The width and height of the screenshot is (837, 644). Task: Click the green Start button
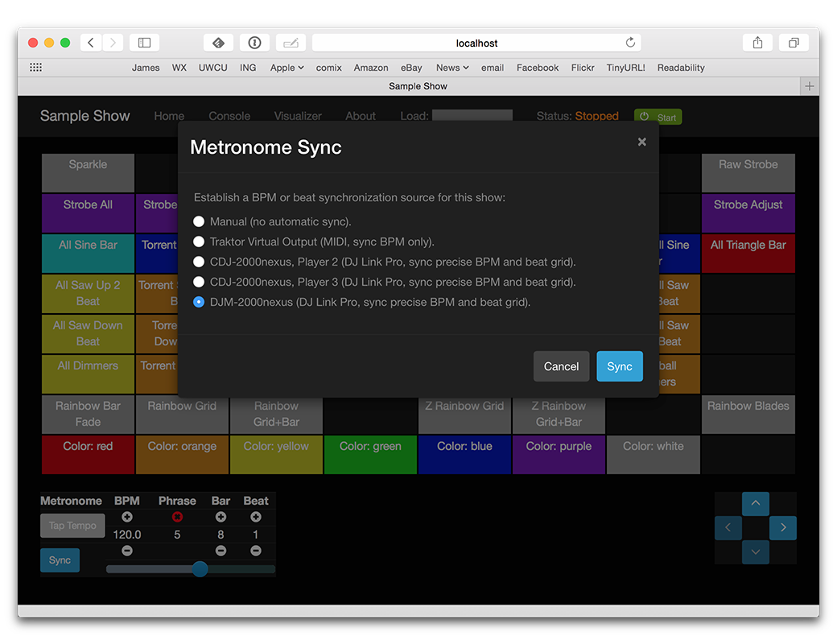(x=658, y=117)
